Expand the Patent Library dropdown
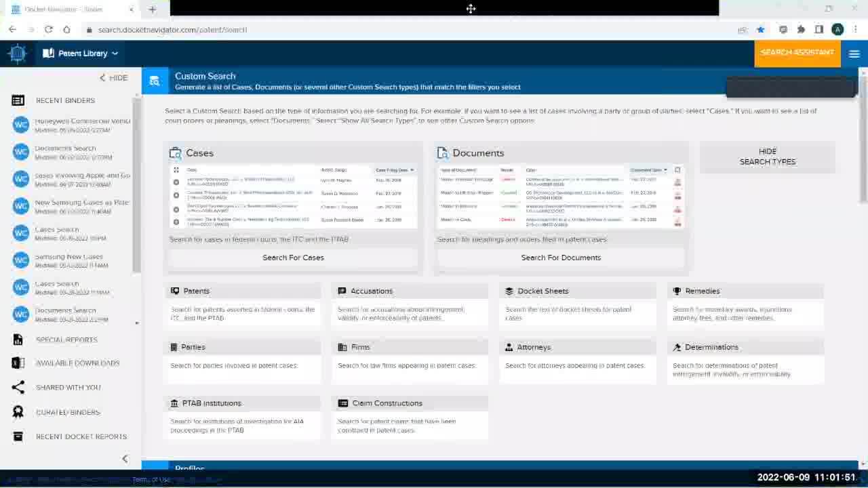The height and width of the screenshot is (488, 868). pos(80,54)
